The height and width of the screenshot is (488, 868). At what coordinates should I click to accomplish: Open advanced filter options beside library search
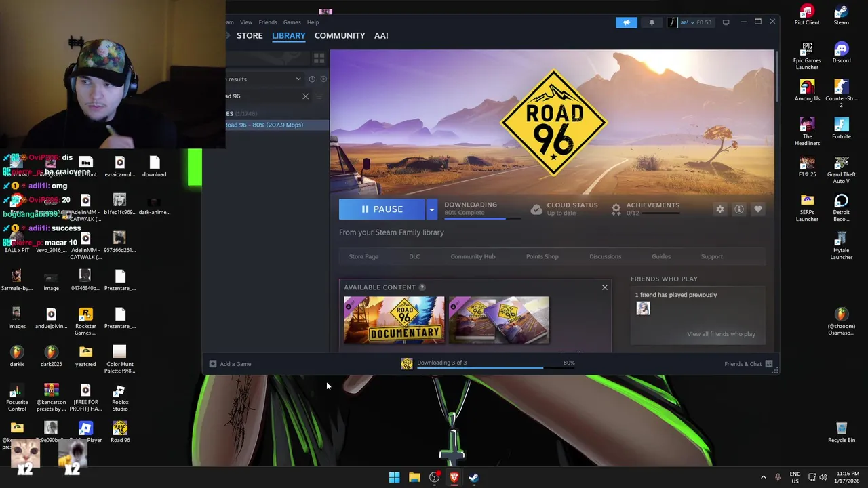[319, 96]
